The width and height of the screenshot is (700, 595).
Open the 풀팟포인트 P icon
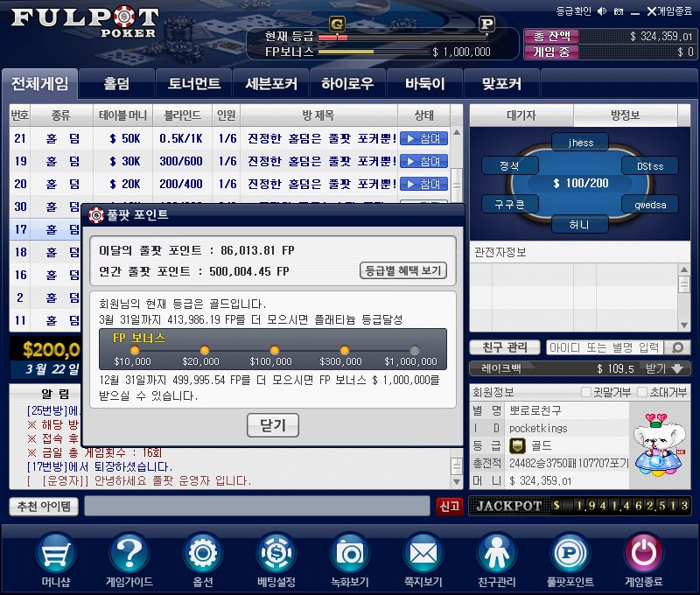tap(570, 554)
